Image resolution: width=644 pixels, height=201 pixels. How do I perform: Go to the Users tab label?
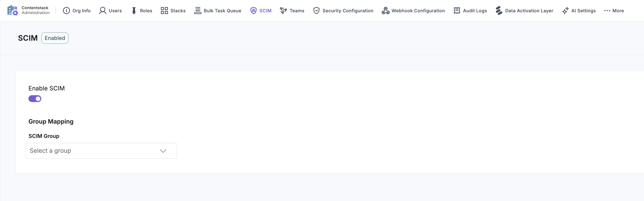pyautogui.click(x=115, y=11)
